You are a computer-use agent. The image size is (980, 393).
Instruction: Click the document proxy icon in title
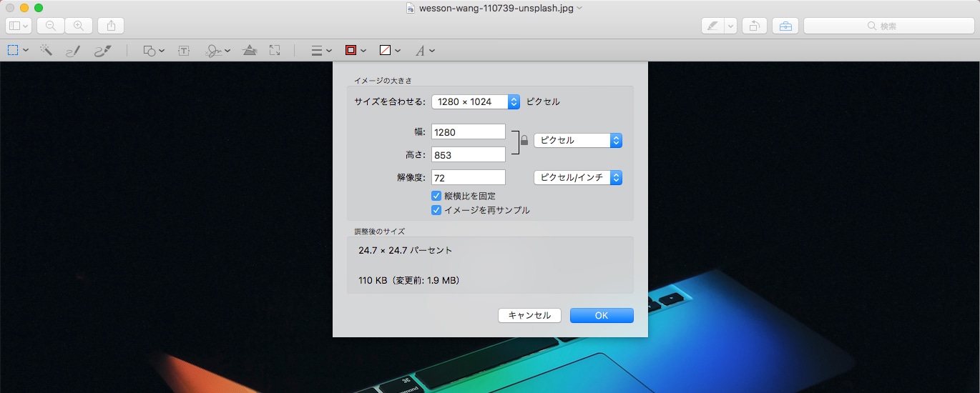coord(411,8)
